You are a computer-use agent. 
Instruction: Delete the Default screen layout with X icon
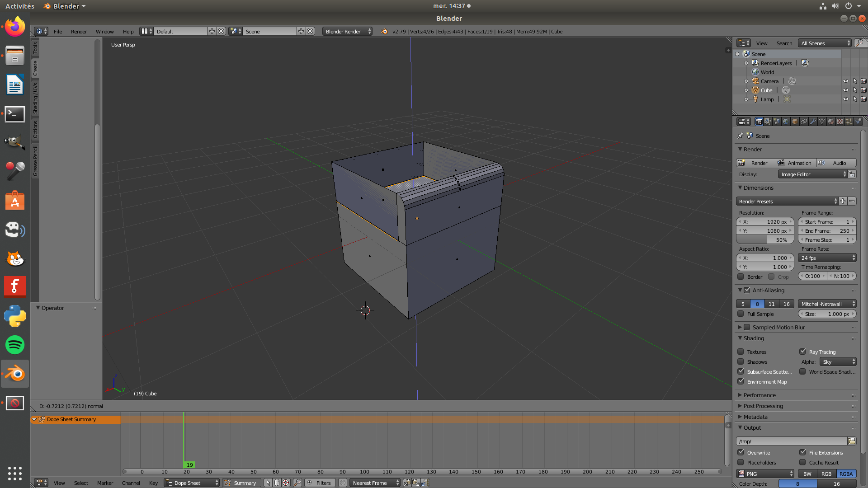click(x=221, y=31)
